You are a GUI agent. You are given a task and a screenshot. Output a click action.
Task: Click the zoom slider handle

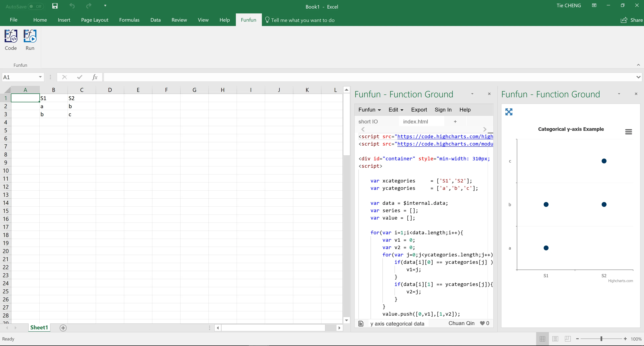pyautogui.click(x=601, y=339)
